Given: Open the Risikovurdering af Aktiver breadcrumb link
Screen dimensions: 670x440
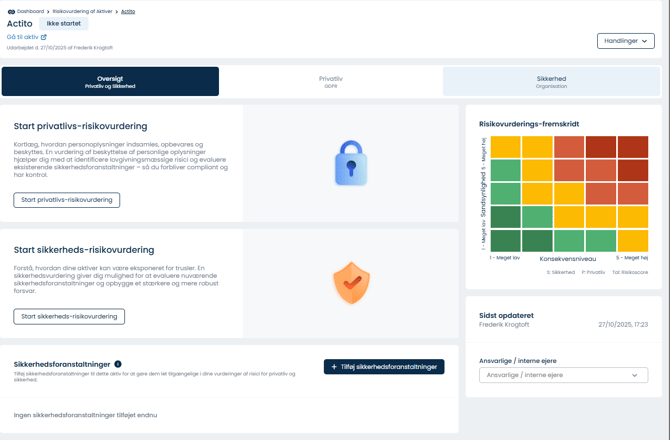Looking at the screenshot, I should [82, 11].
